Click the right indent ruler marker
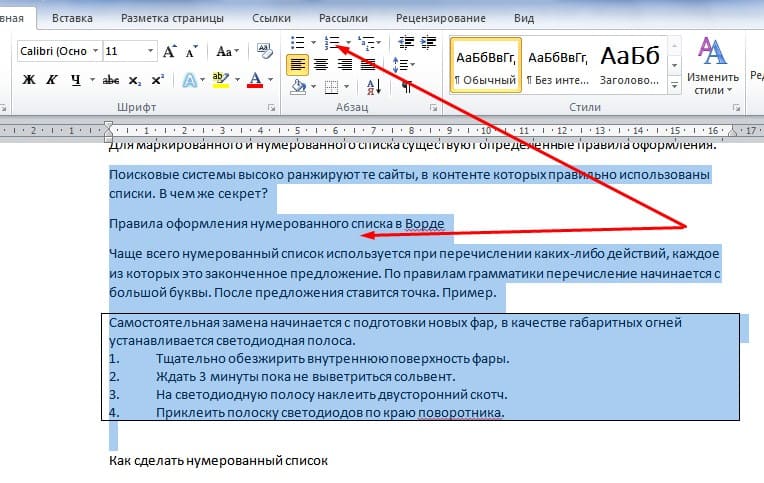Image resolution: width=764 pixels, height=483 pixels. pyautogui.click(x=732, y=132)
